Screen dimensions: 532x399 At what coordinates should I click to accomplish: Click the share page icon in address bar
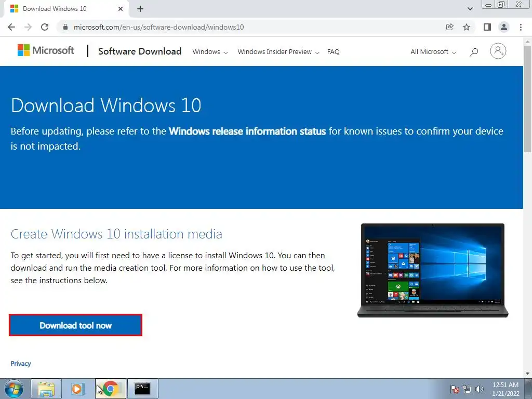coord(450,27)
